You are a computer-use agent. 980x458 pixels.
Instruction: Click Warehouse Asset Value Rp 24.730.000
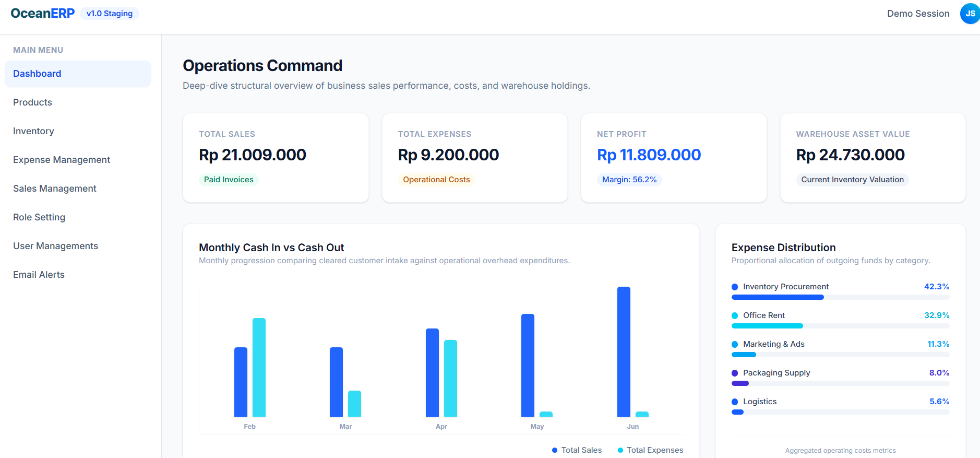pos(850,155)
